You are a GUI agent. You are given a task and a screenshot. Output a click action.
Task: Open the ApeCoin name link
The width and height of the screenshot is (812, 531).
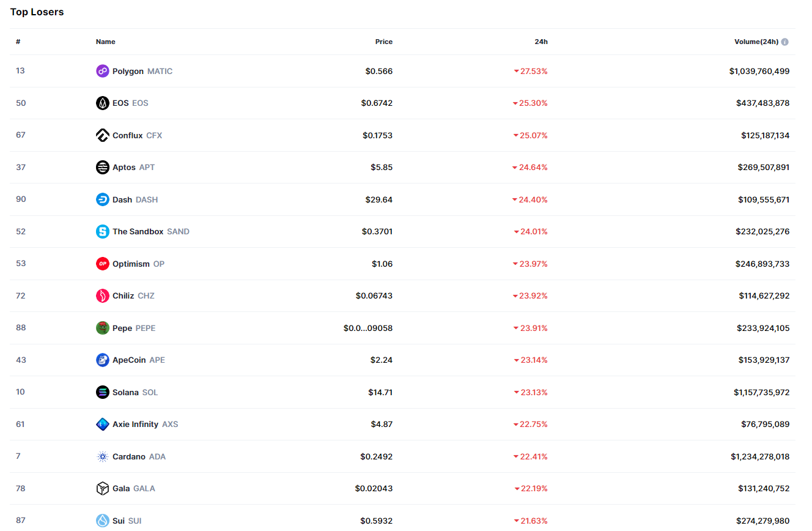129,360
